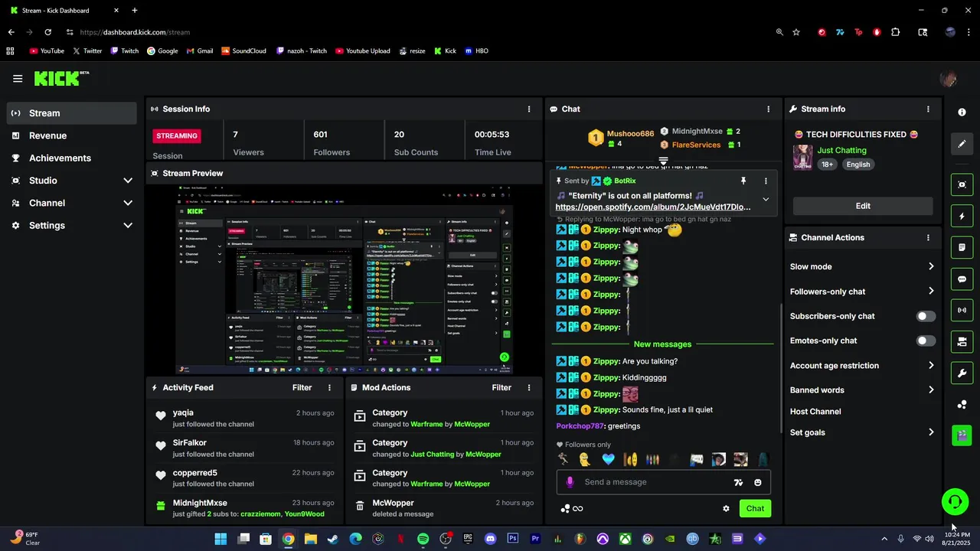Click the document notes widget icon in sidebar
The width and height of the screenshot is (980, 551).
click(962, 248)
